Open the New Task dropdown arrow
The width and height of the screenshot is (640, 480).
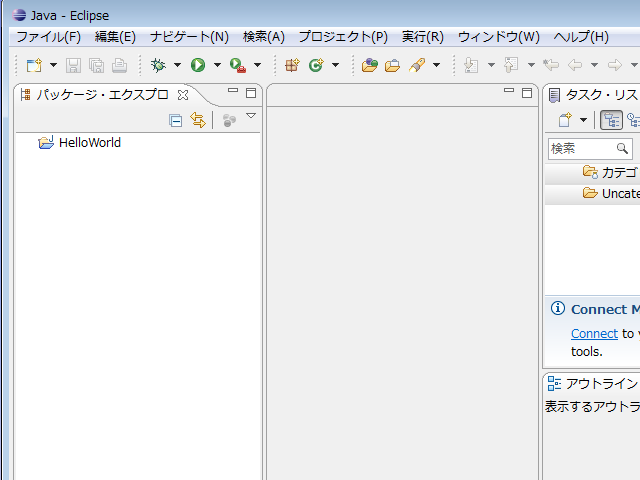pos(584,120)
